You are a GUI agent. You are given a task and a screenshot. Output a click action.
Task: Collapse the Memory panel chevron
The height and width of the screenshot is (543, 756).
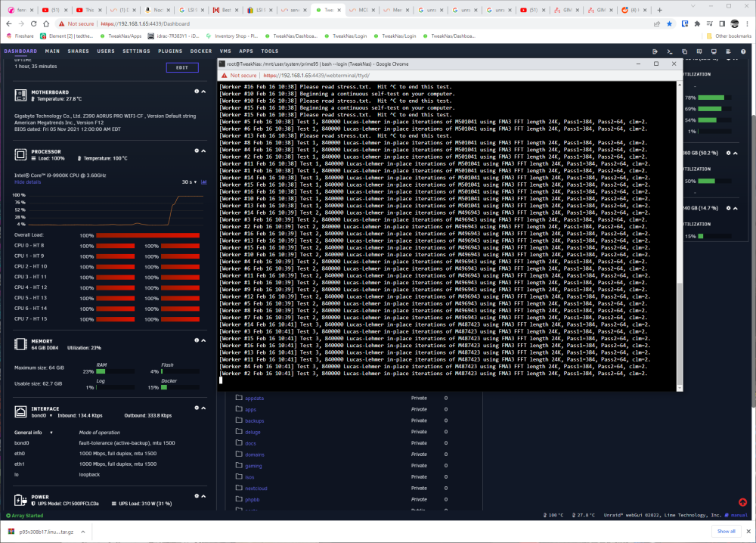point(203,340)
